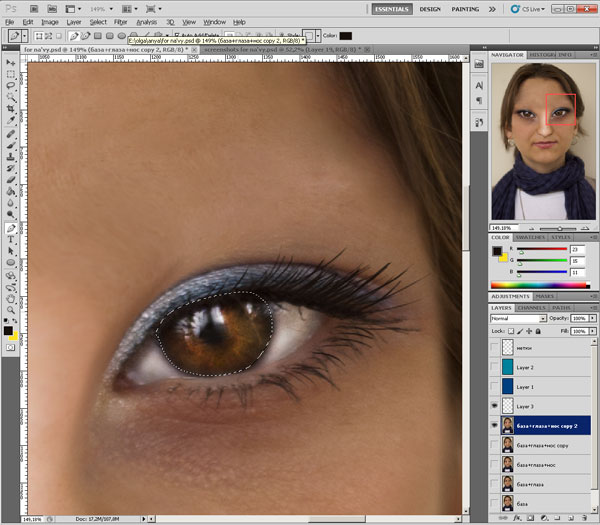Show the Layer 2 layer
The image size is (600, 525).
click(x=496, y=367)
